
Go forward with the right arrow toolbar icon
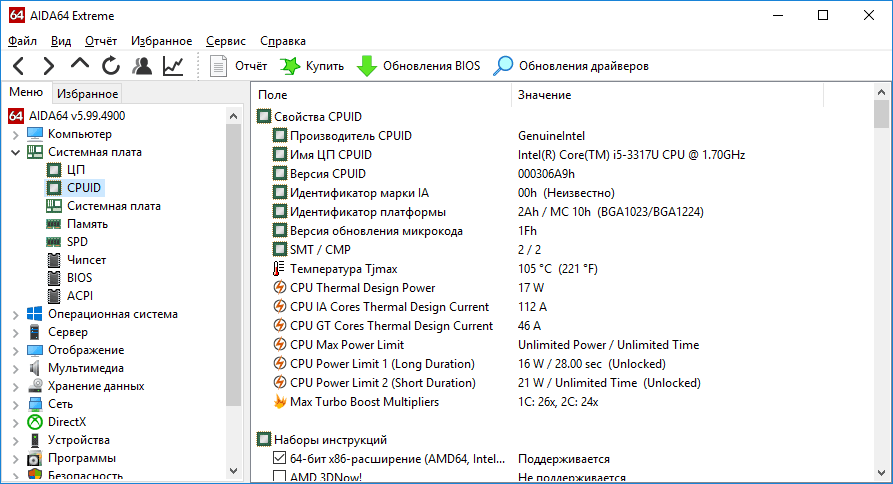tap(49, 66)
